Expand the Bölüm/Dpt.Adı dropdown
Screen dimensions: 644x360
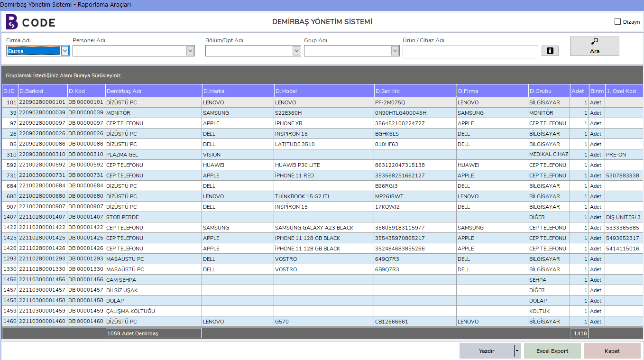click(296, 51)
